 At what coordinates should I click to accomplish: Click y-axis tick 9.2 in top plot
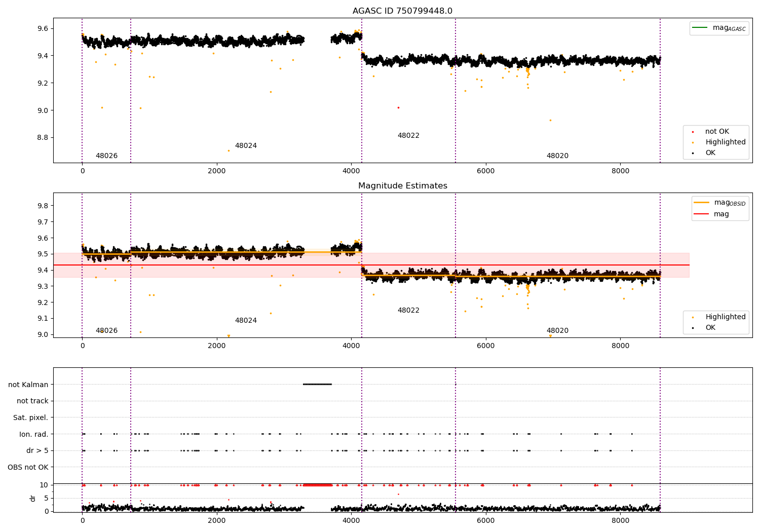coord(43,83)
